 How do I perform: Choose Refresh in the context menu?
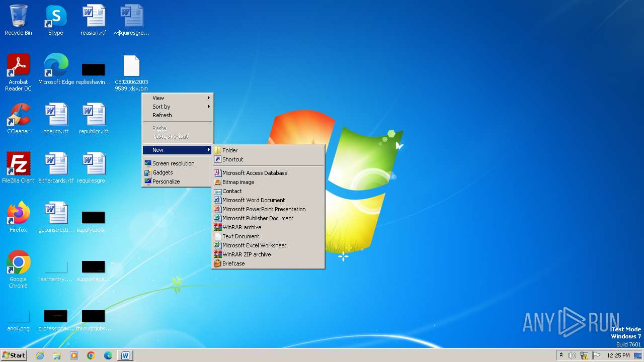click(178, 115)
